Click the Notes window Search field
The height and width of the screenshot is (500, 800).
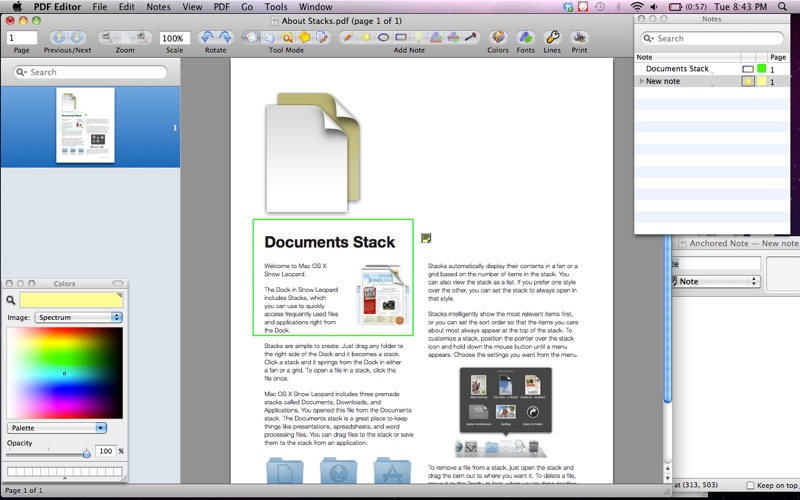click(x=712, y=38)
